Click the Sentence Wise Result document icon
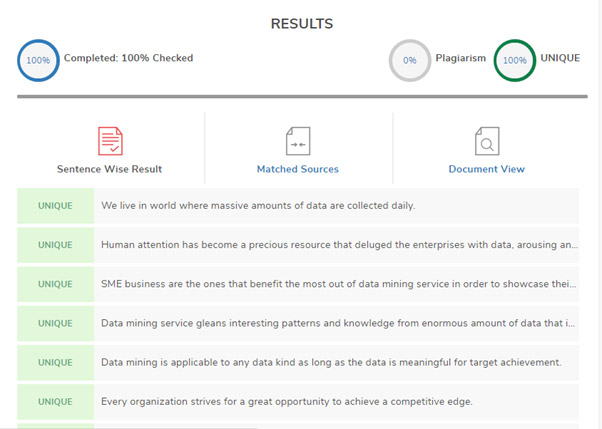Image resolution: width=602 pixels, height=429 pixels. 110,141
